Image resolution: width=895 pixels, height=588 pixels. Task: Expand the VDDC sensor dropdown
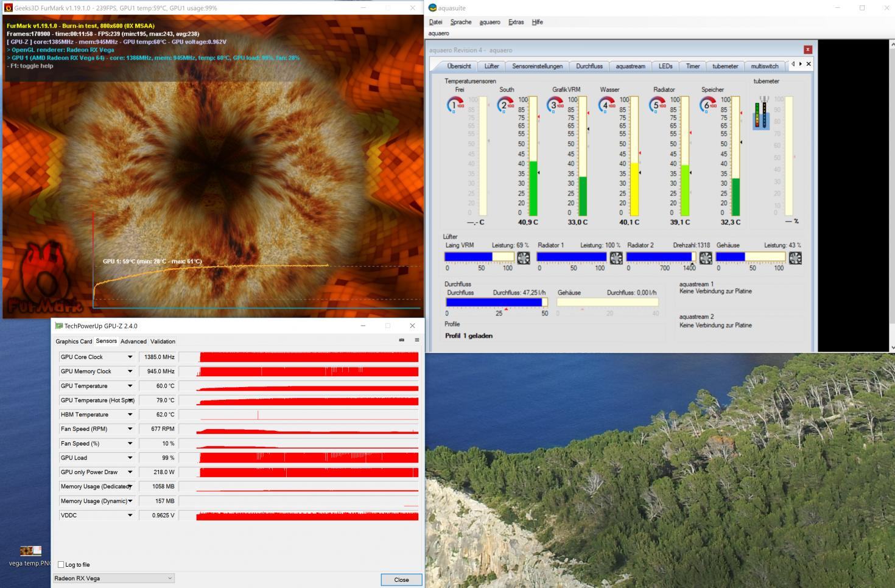(130, 516)
